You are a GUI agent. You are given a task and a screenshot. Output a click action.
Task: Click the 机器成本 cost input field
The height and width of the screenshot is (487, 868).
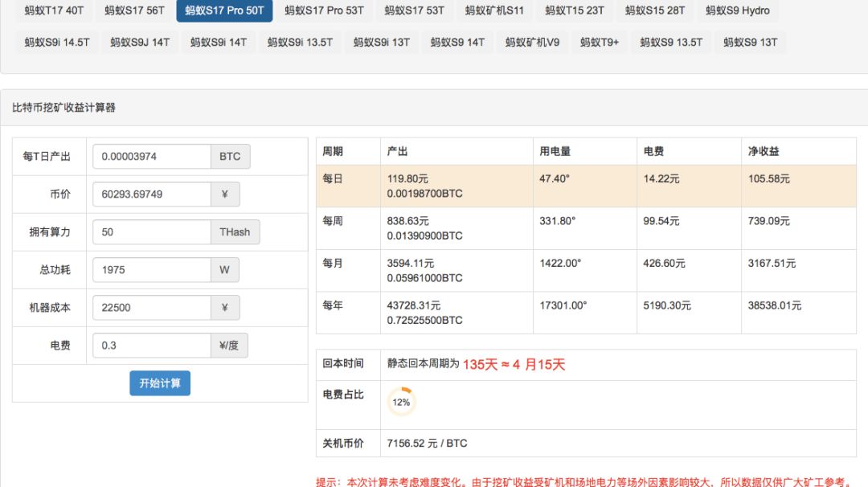[152, 308]
